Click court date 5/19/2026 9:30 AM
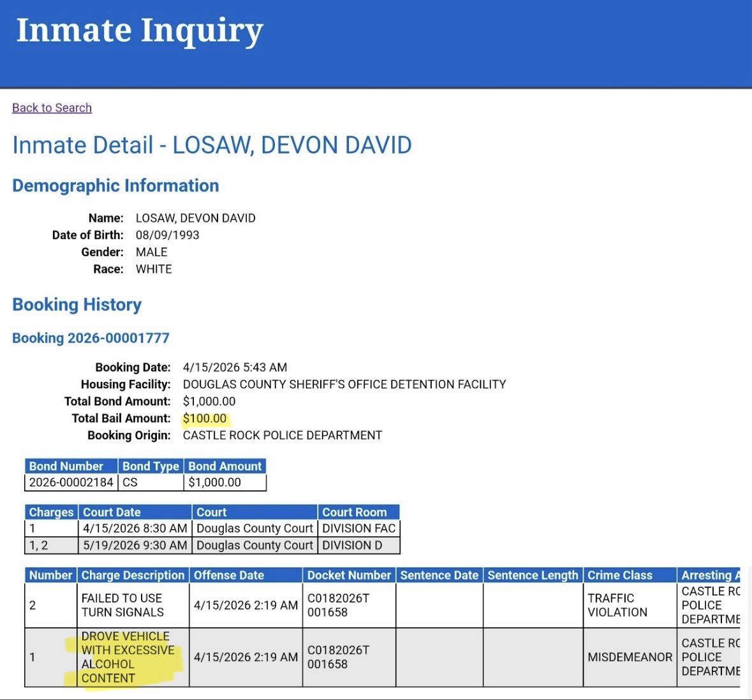The height and width of the screenshot is (700, 752). (x=135, y=546)
